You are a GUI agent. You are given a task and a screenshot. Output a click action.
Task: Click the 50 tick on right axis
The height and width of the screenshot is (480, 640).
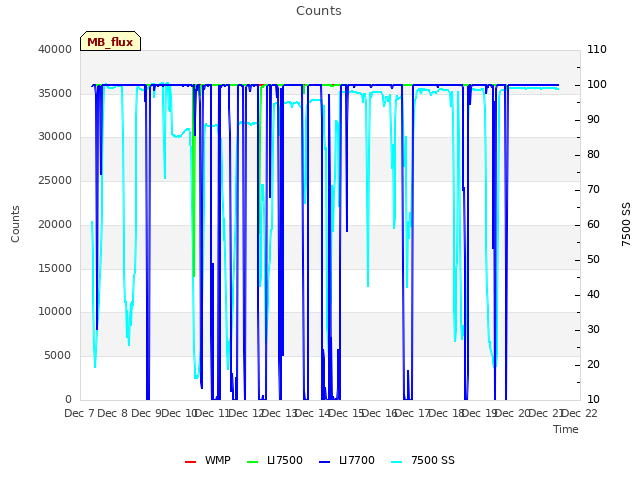[x=593, y=260]
